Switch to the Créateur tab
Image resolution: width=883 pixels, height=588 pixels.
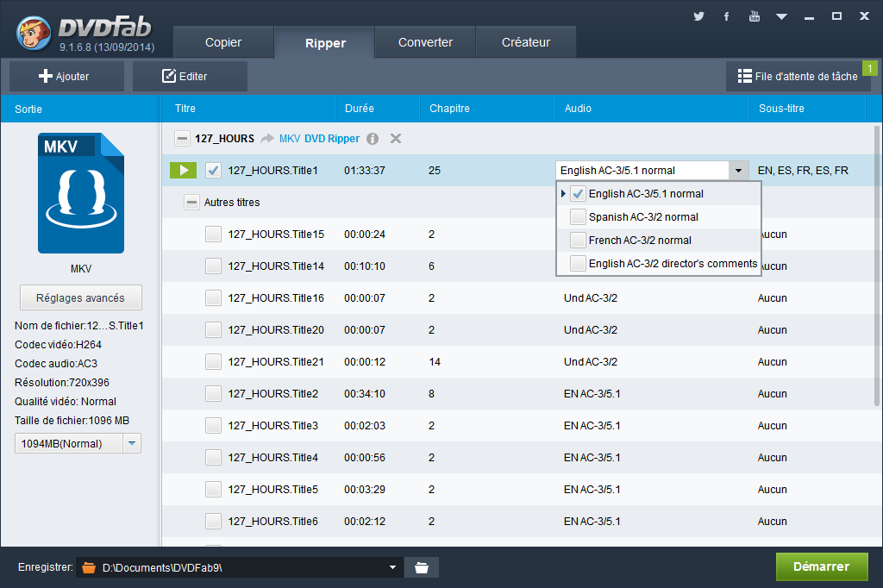[x=525, y=42]
